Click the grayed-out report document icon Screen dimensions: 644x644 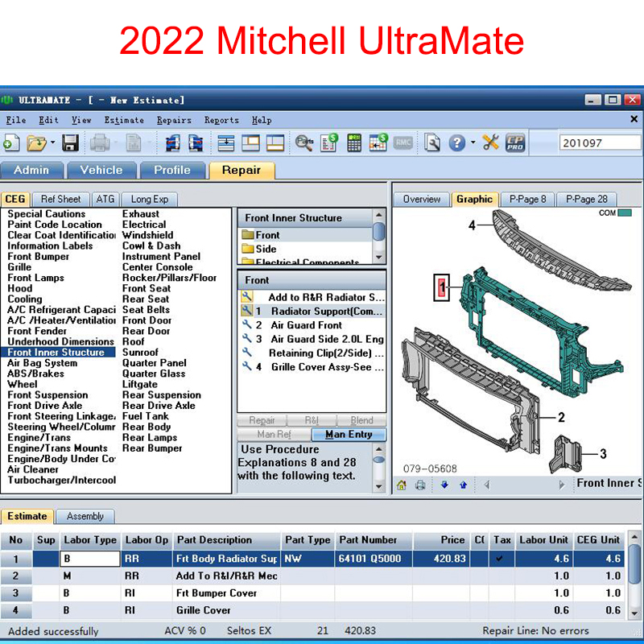(134, 143)
